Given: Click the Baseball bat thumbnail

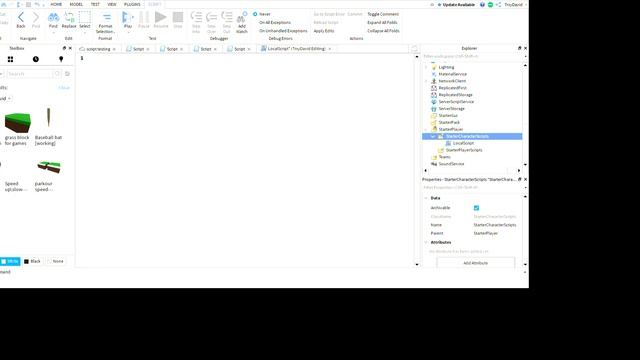Looking at the screenshot, I should pos(49,118).
